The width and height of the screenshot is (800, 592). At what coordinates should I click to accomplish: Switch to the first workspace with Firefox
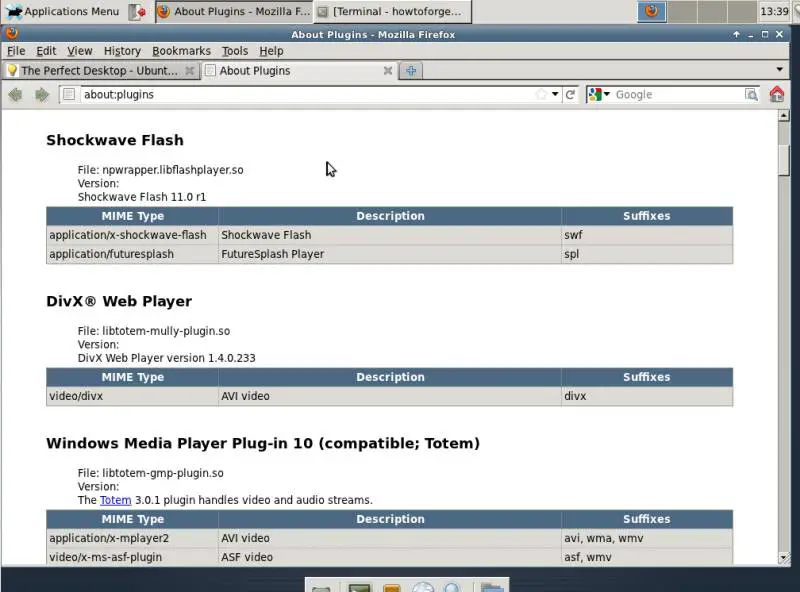pos(652,11)
